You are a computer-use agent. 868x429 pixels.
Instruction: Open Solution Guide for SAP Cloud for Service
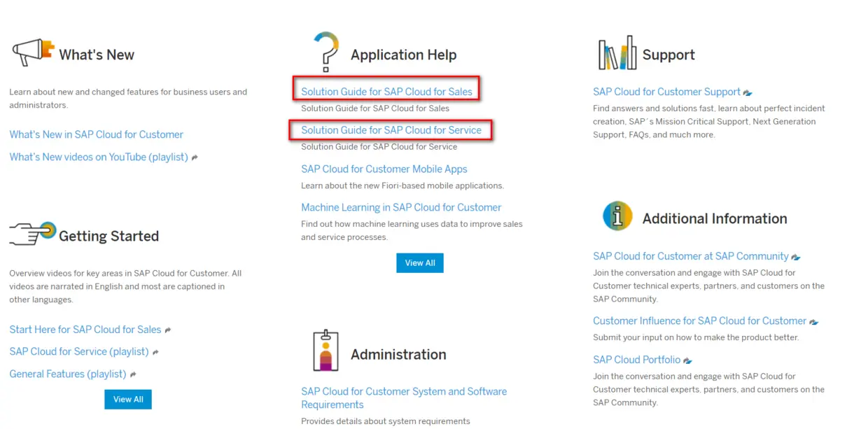coord(391,129)
